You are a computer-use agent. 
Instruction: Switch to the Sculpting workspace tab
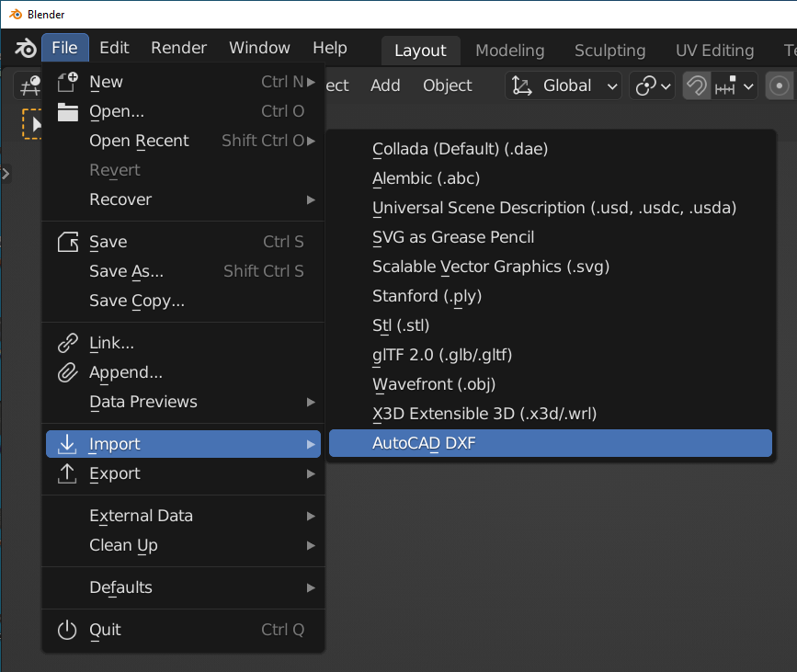click(610, 51)
